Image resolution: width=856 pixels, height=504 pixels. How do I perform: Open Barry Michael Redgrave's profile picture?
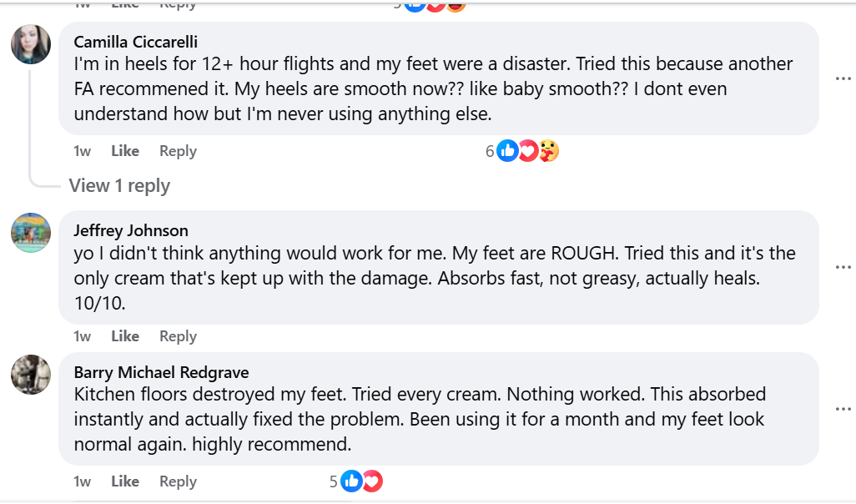click(x=31, y=375)
